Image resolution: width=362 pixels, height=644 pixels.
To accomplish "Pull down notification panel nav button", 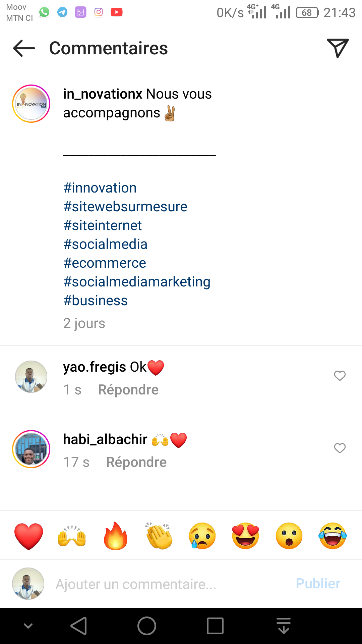I will point(284,626).
